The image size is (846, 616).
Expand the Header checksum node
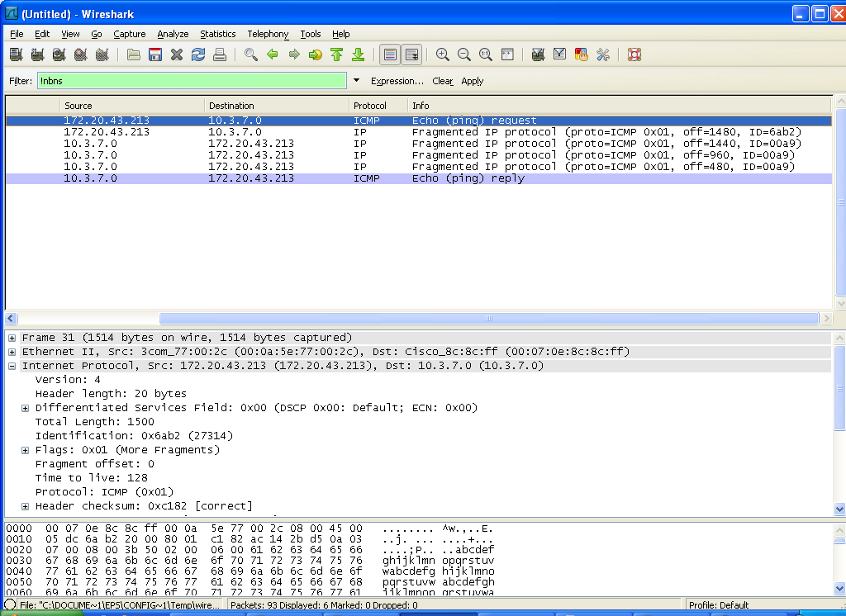pyautogui.click(x=25, y=506)
